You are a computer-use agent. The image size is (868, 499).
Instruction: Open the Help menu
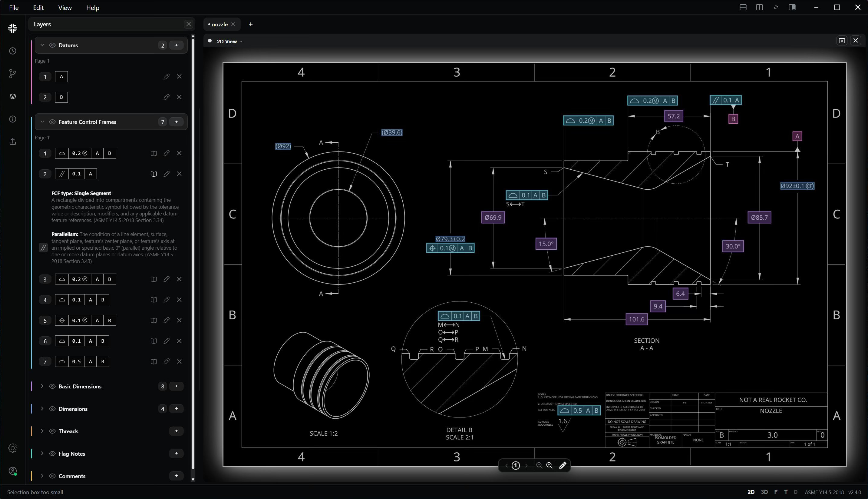(x=92, y=8)
